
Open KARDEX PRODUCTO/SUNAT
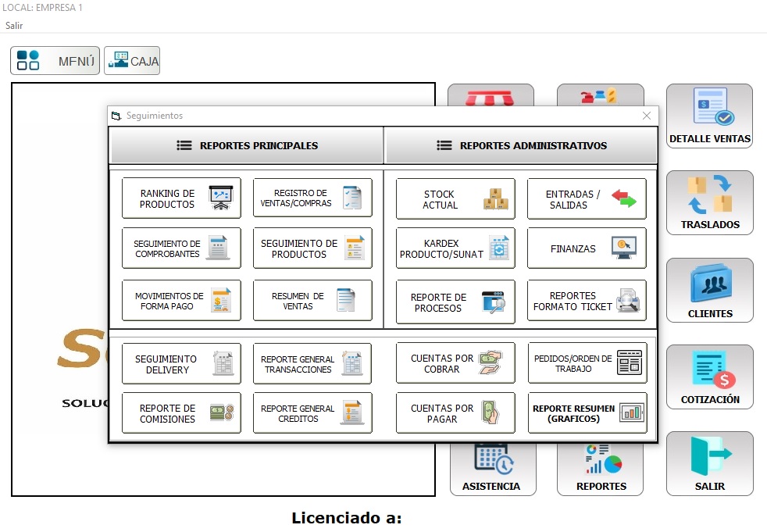(x=455, y=248)
